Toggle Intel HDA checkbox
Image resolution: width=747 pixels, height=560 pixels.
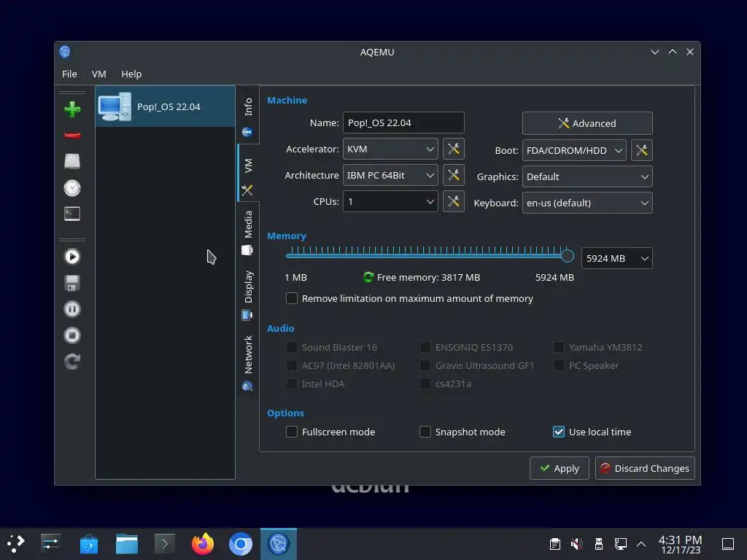[292, 384]
